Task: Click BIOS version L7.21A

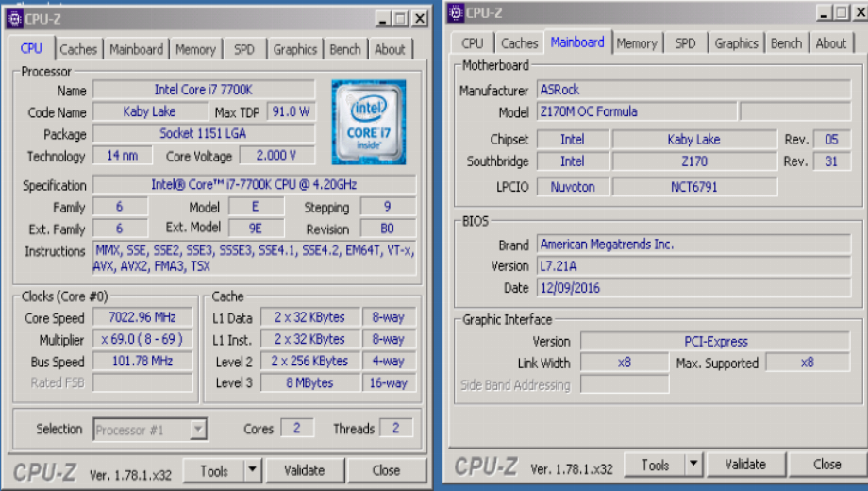Action: point(693,266)
